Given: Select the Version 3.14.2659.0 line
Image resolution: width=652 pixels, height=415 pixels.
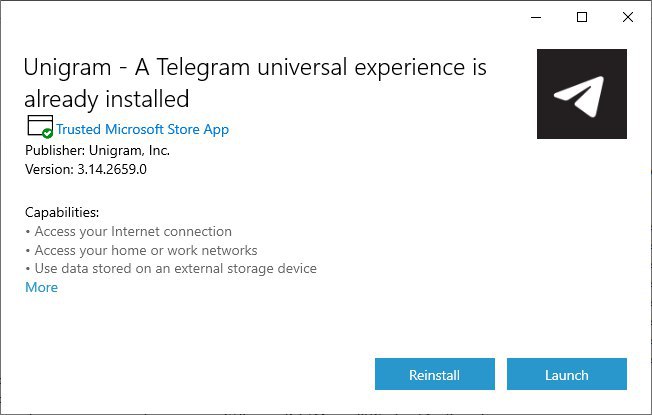Looking at the screenshot, I should click(86, 169).
